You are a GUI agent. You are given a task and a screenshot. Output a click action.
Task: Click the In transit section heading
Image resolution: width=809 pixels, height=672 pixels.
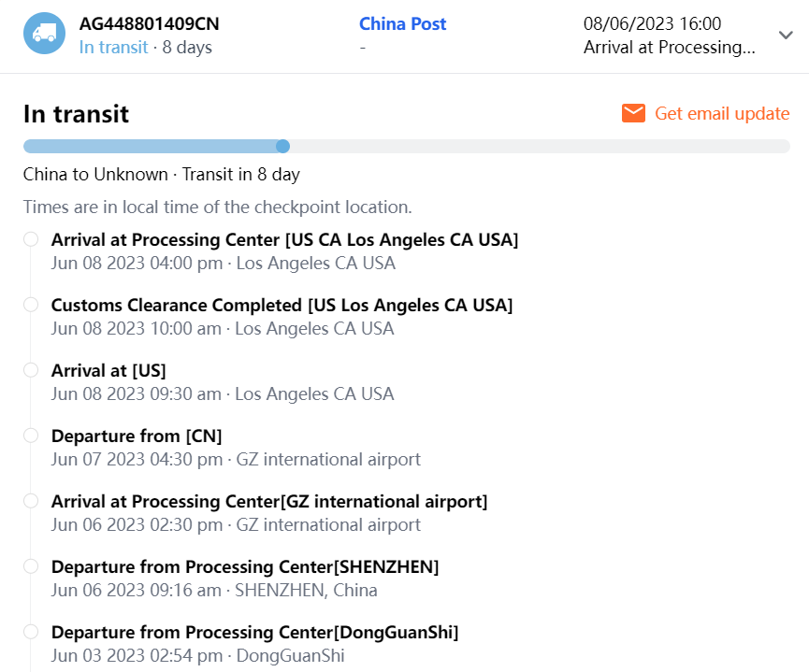[x=76, y=114]
